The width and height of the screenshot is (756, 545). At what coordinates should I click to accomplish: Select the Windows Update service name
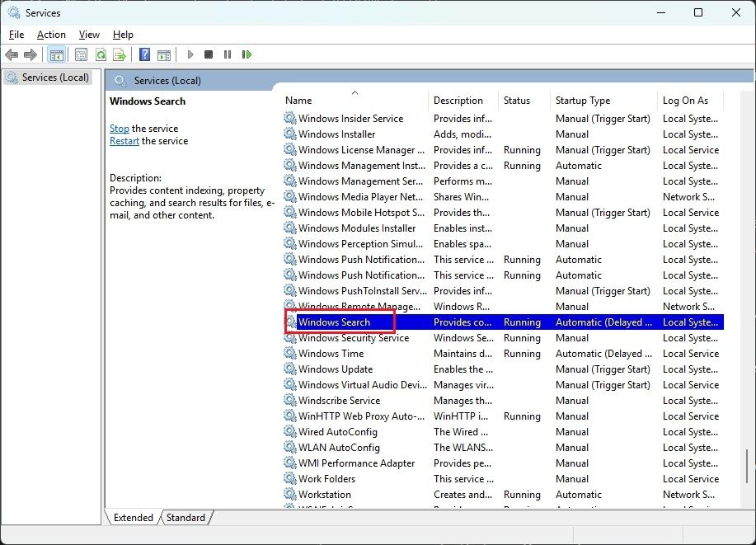(336, 369)
